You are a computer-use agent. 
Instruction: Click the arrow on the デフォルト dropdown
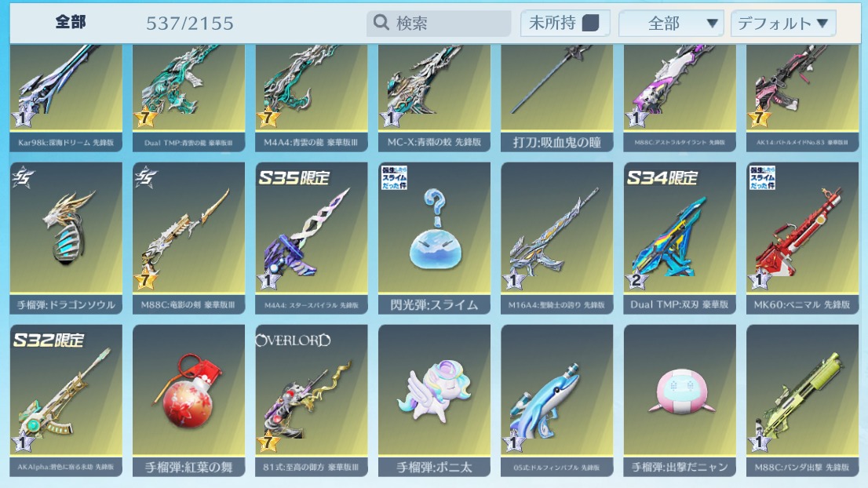point(822,24)
